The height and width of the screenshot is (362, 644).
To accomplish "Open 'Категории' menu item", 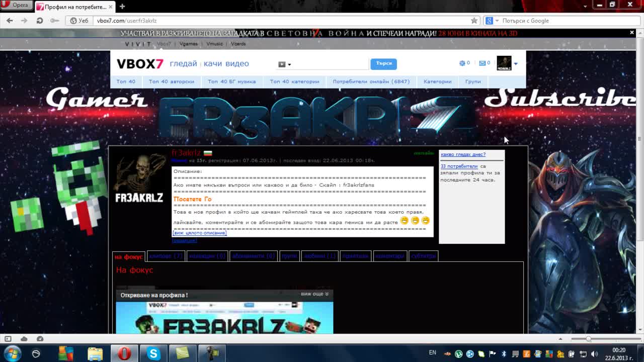I will [x=437, y=81].
